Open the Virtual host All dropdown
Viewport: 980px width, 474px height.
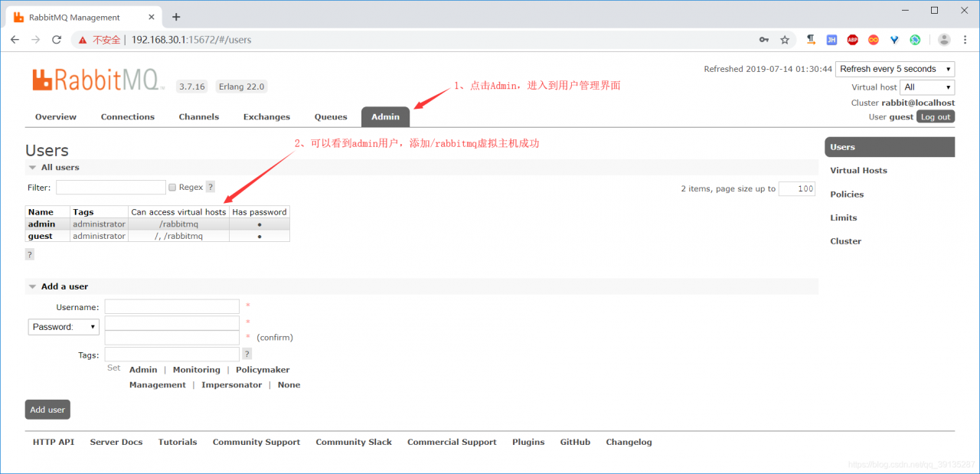(x=927, y=87)
